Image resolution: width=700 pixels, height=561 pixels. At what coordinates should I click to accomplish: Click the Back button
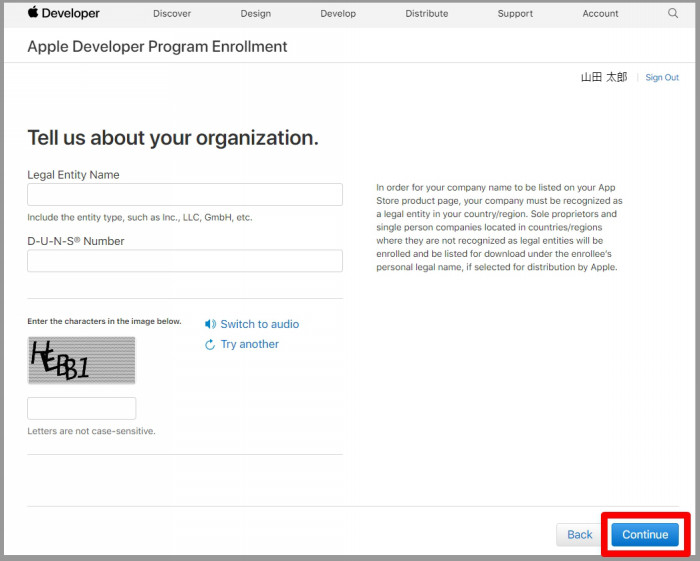pyautogui.click(x=579, y=535)
